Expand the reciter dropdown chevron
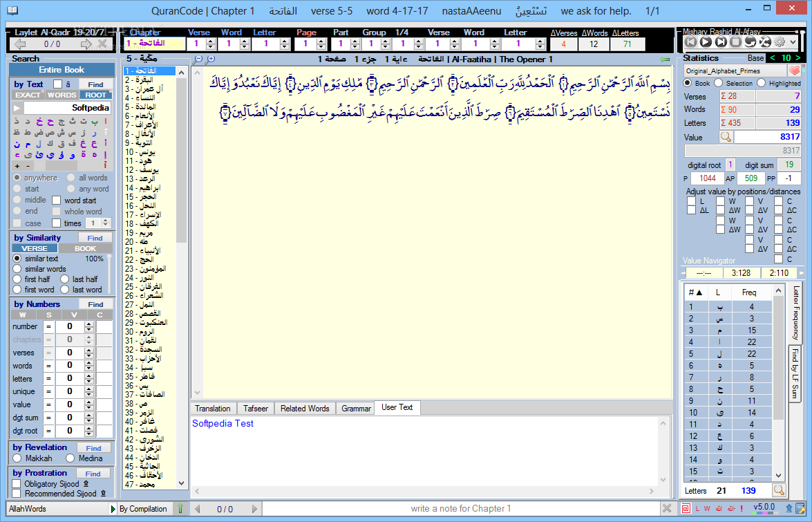This screenshot has width=812, height=522. (x=793, y=42)
